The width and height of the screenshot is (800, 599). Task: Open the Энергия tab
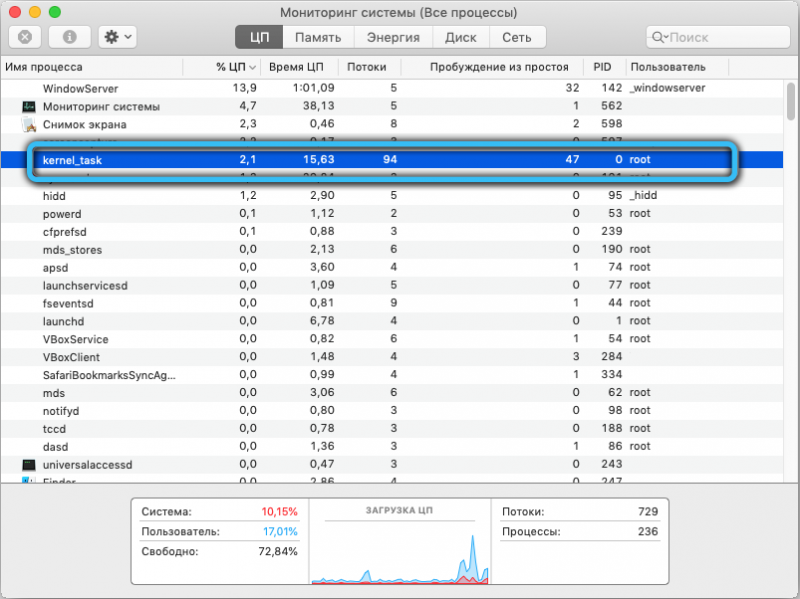(x=393, y=37)
